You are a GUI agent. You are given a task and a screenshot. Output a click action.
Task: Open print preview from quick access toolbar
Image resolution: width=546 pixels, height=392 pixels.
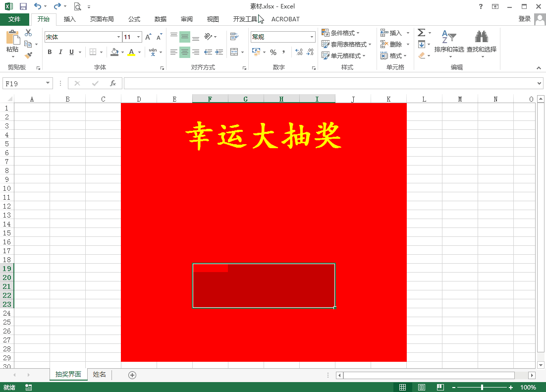click(77, 6)
